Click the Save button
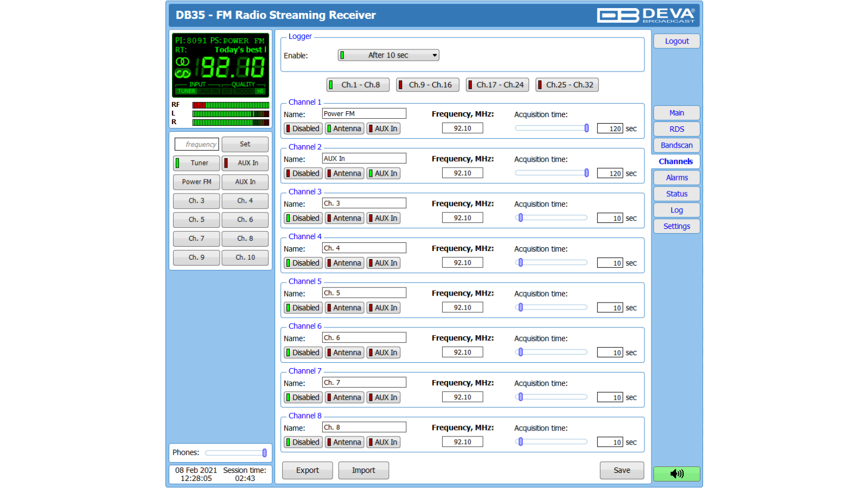 click(622, 471)
